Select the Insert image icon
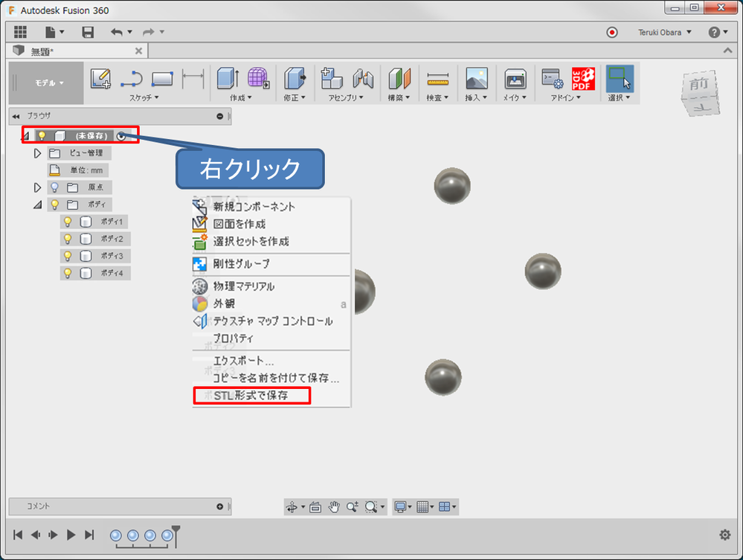This screenshot has height=560, width=743. point(477,78)
